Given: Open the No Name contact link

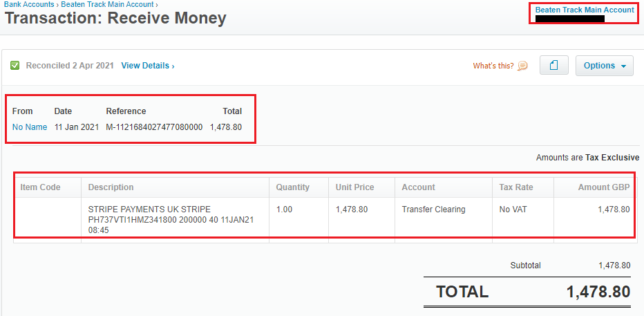Looking at the screenshot, I should [x=30, y=127].
